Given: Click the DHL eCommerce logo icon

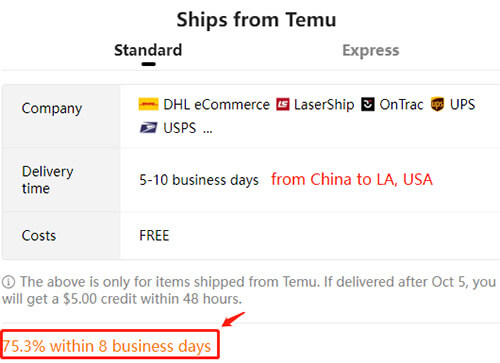Looking at the screenshot, I should 148,104.
